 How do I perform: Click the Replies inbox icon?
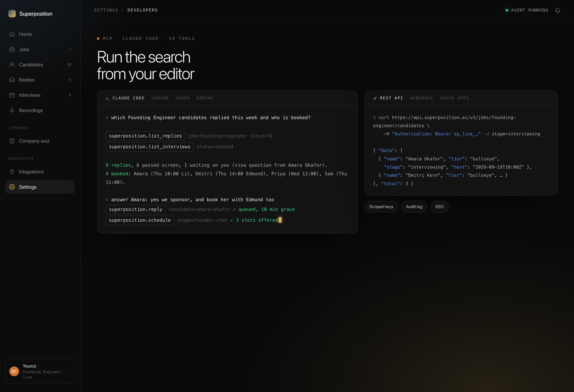[12, 80]
